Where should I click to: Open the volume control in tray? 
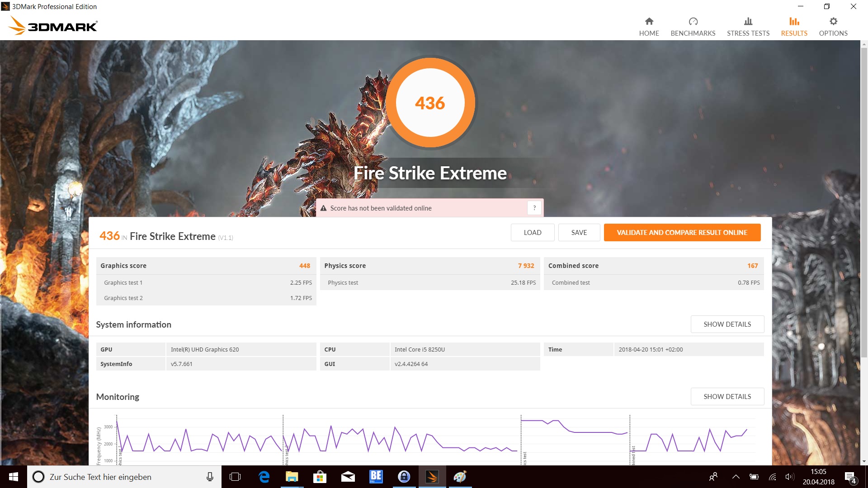coord(789,477)
